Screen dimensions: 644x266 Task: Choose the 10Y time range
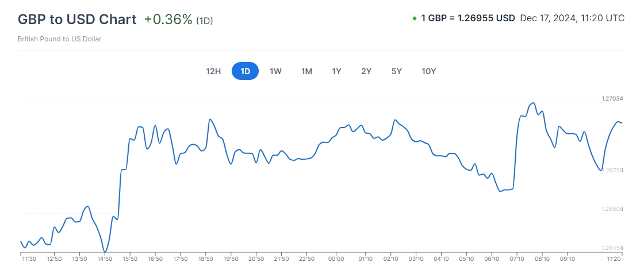pyautogui.click(x=428, y=71)
